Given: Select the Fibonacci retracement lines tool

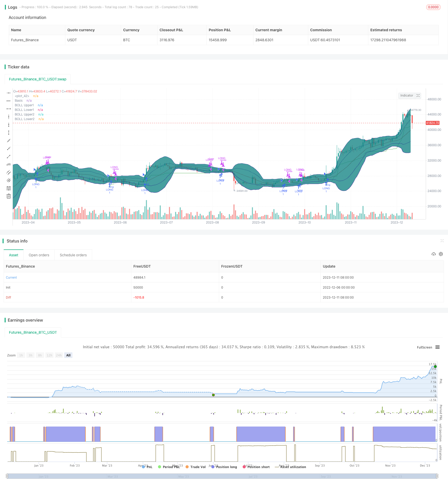Looking at the screenshot, I should tap(9, 188).
